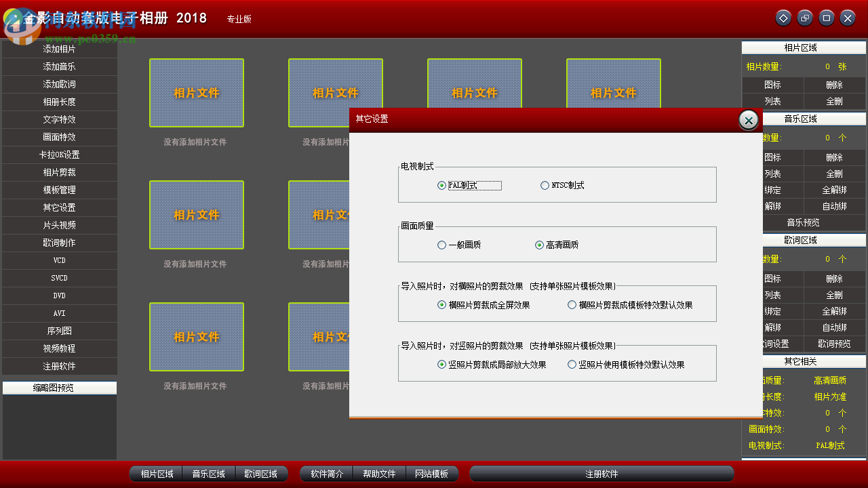This screenshot has width=868, height=488.
Task: Click the 相片为准 value in 其它相关
Action: pos(830,396)
